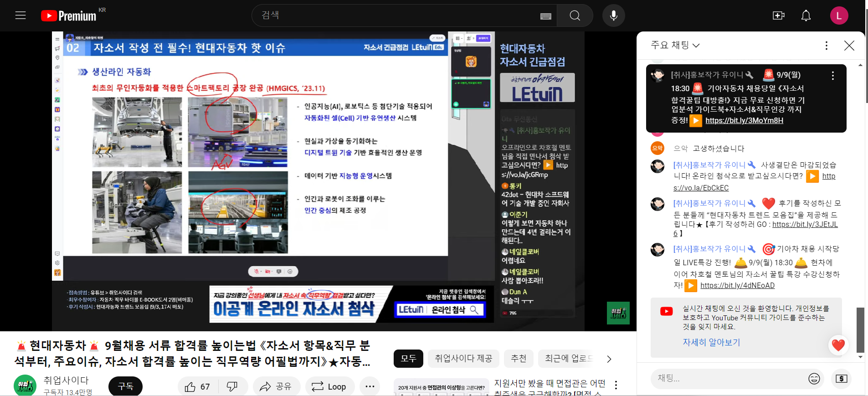Click the YouTube Premium logo
The image size is (868, 396).
coord(69,16)
